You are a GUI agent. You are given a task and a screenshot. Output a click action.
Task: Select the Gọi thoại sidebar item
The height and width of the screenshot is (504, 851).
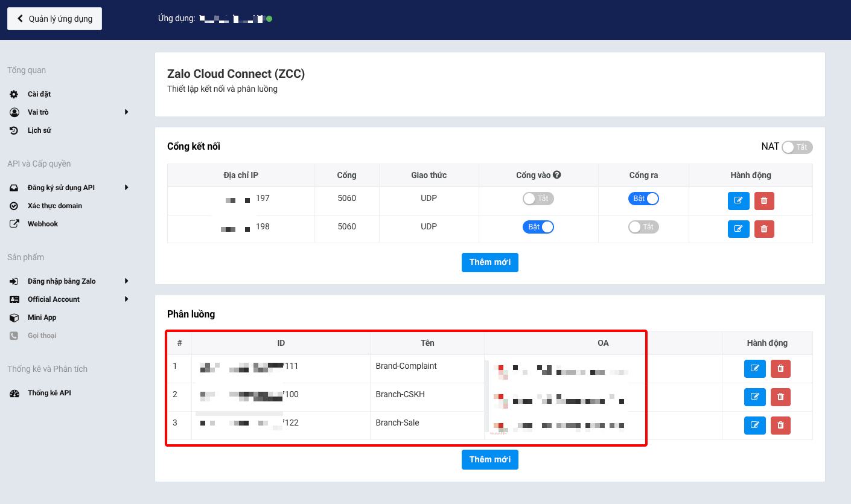[42, 336]
